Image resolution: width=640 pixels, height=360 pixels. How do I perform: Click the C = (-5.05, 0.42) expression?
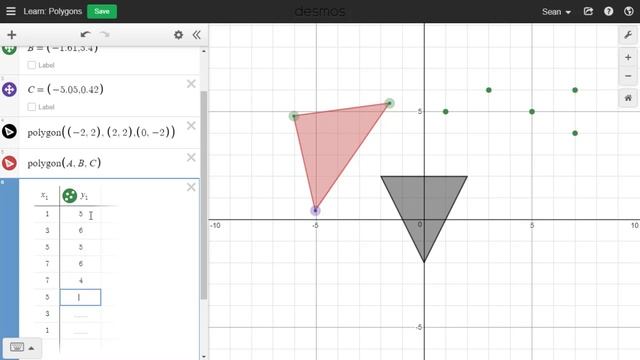[x=65, y=89]
